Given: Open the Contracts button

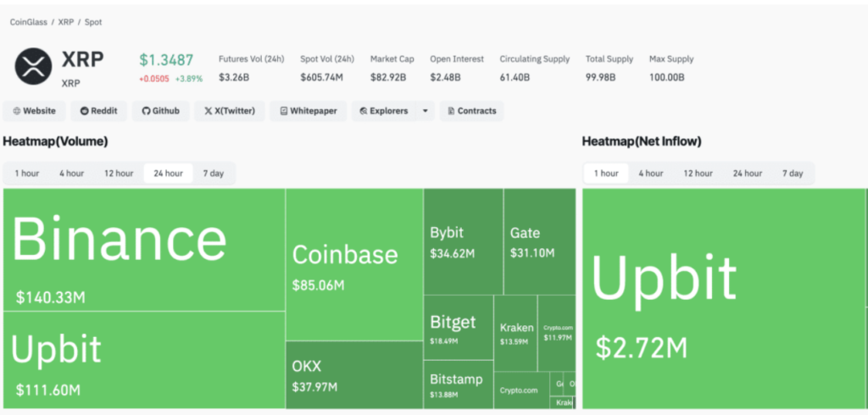Looking at the screenshot, I should [x=471, y=111].
